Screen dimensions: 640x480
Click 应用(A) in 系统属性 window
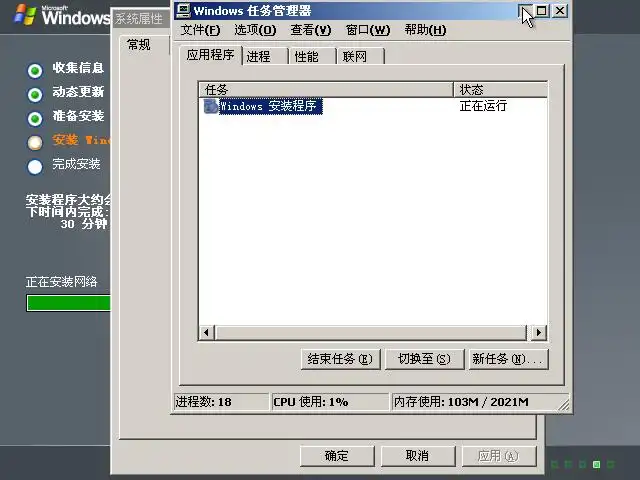(498, 456)
